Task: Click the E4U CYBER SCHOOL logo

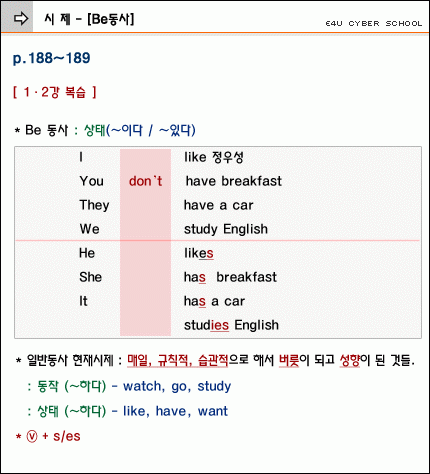Action: pyautogui.click(x=374, y=24)
